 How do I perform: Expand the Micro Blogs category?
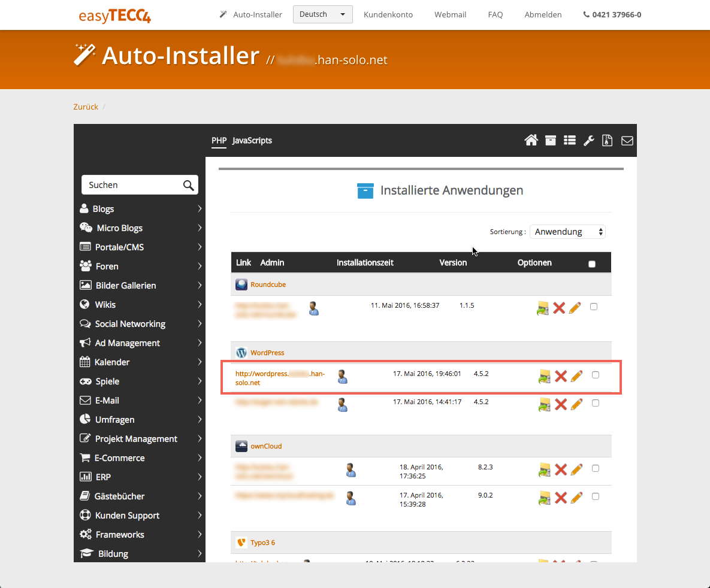click(x=140, y=228)
